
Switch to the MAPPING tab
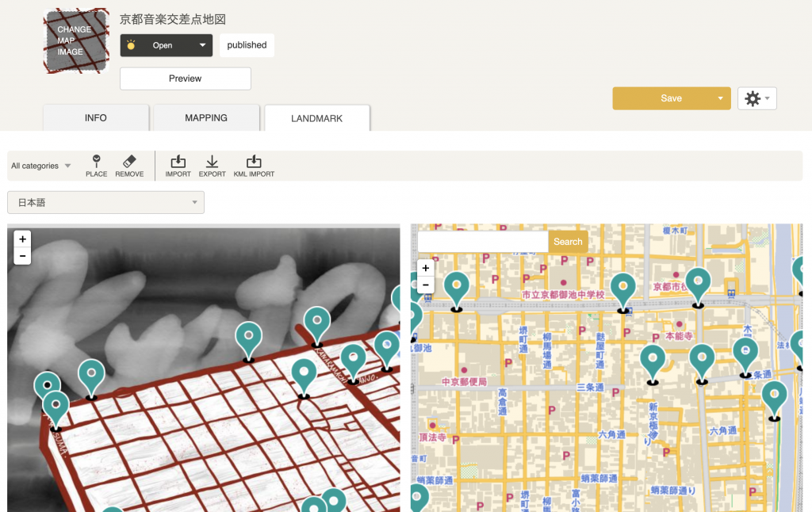coord(205,117)
